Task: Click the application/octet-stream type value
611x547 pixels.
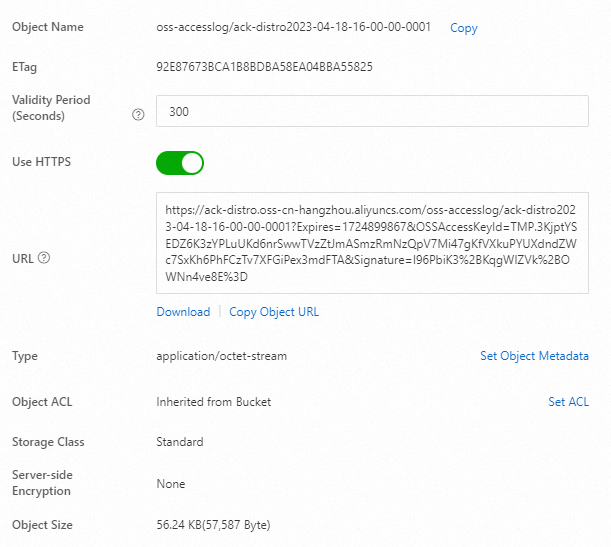Action: pos(221,356)
